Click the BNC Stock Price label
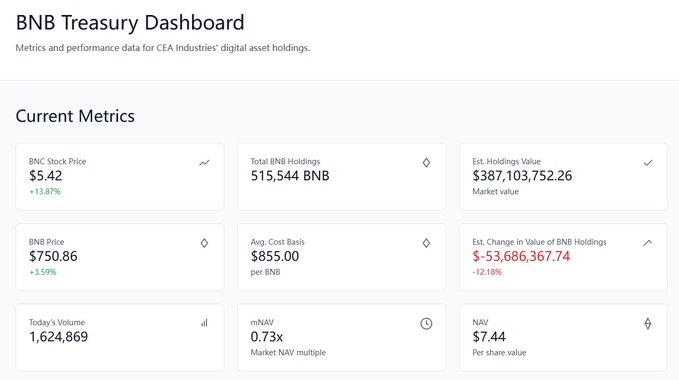Screen dimensions: 679x380 click(58, 161)
